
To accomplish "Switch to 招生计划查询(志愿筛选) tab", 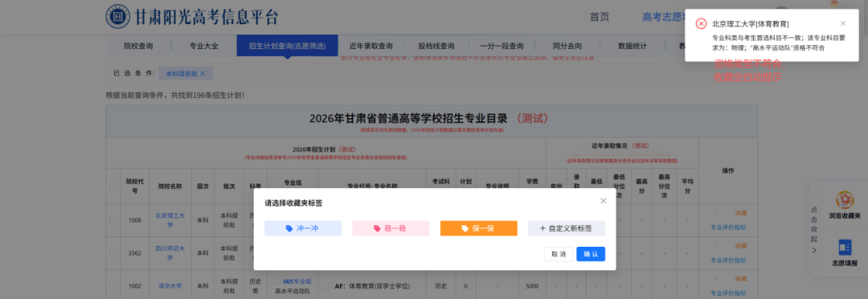I will point(287,46).
